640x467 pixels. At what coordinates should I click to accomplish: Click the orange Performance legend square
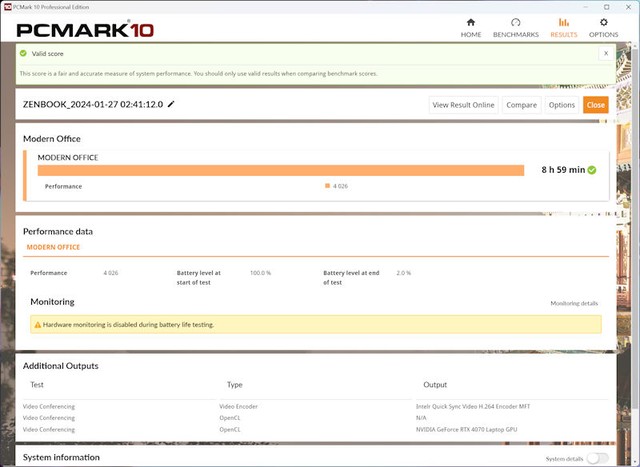click(327, 186)
